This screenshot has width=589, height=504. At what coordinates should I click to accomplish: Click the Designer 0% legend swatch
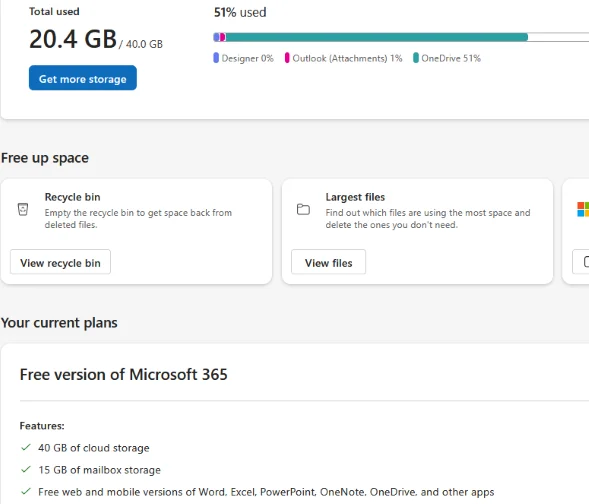[x=216, y=58]
